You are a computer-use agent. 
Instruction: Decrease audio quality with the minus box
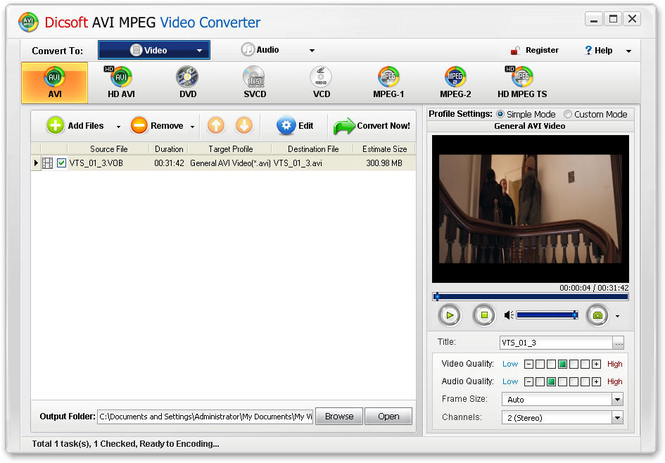tap(528, 382)
